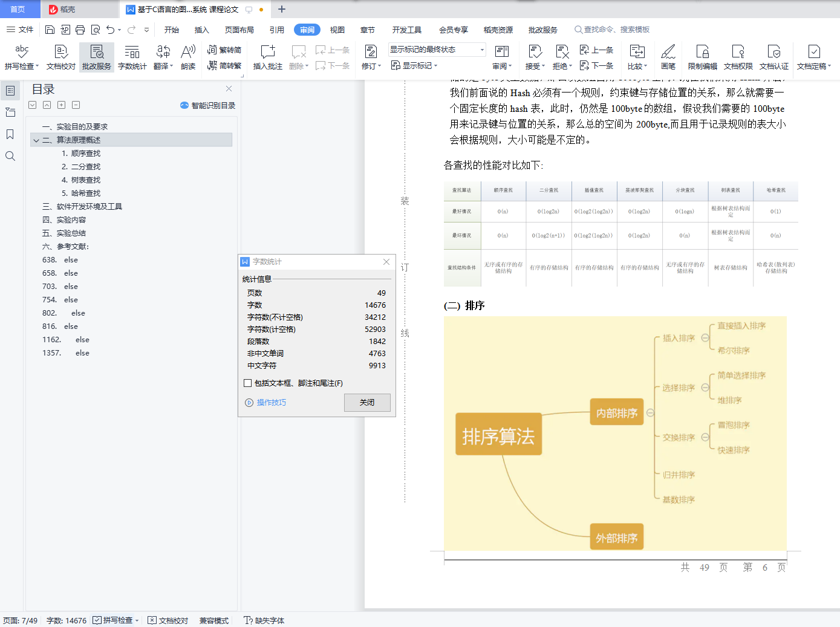The height and width of the screenshot is (627, 840).
Task: Click the minus collapse-all icon in 目录 panel
Action: pos(76,105)
